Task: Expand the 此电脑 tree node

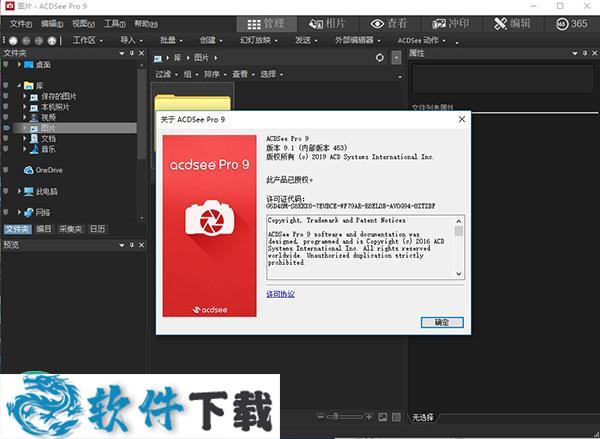Action: click(19, 191)
